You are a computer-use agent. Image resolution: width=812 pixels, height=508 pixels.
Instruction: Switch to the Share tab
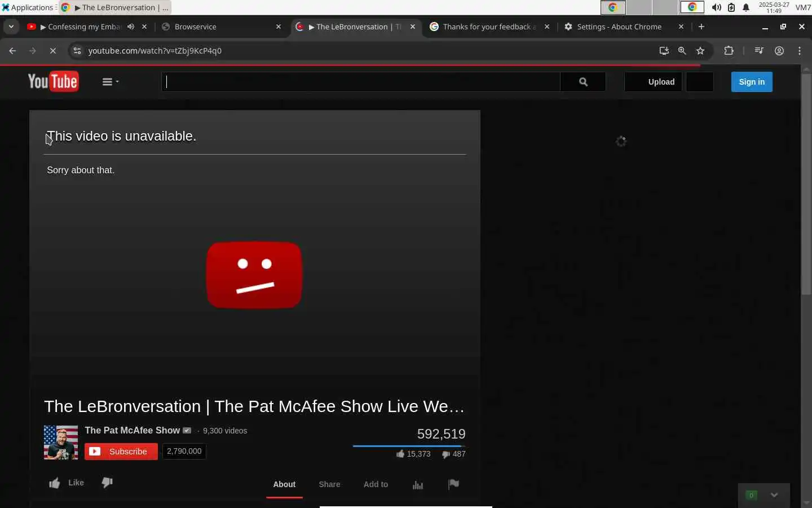[329, 484]
